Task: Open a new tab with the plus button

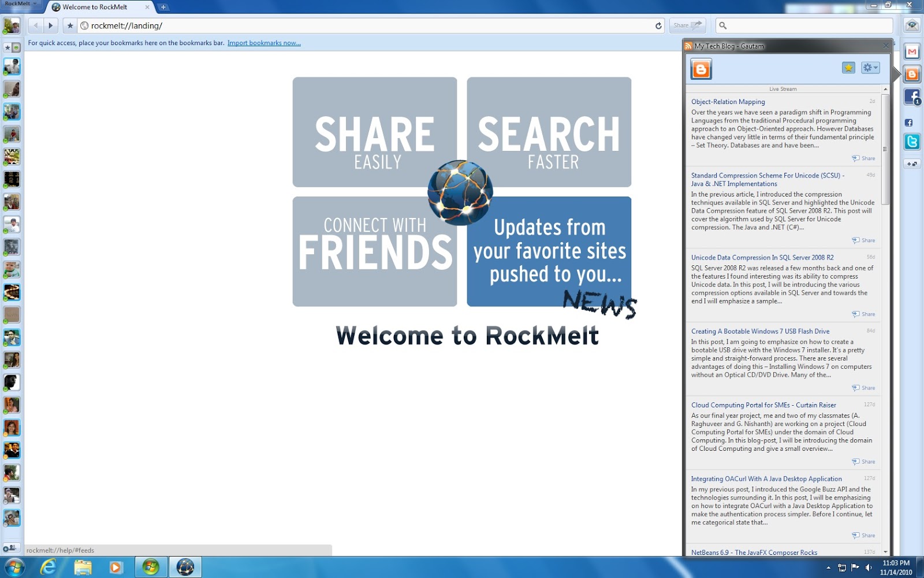Action: [163, 7]
